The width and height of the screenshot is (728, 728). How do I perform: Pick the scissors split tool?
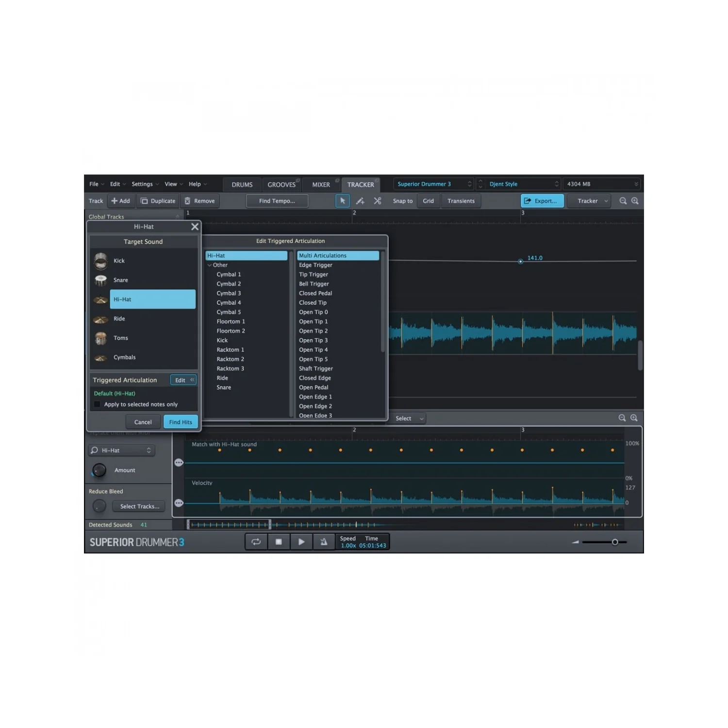378,201
